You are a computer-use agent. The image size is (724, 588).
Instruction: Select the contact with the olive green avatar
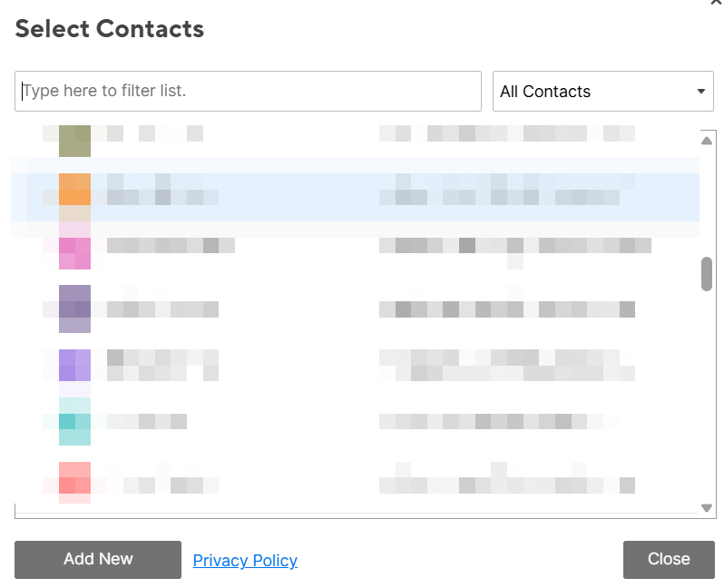pyautogui.click(x=355, y=141)
